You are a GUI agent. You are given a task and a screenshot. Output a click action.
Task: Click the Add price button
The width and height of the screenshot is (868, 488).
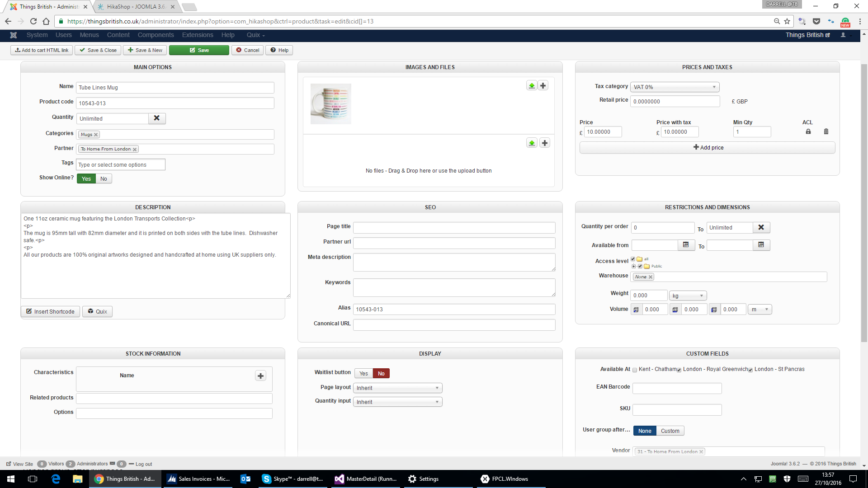coord(707,147)
